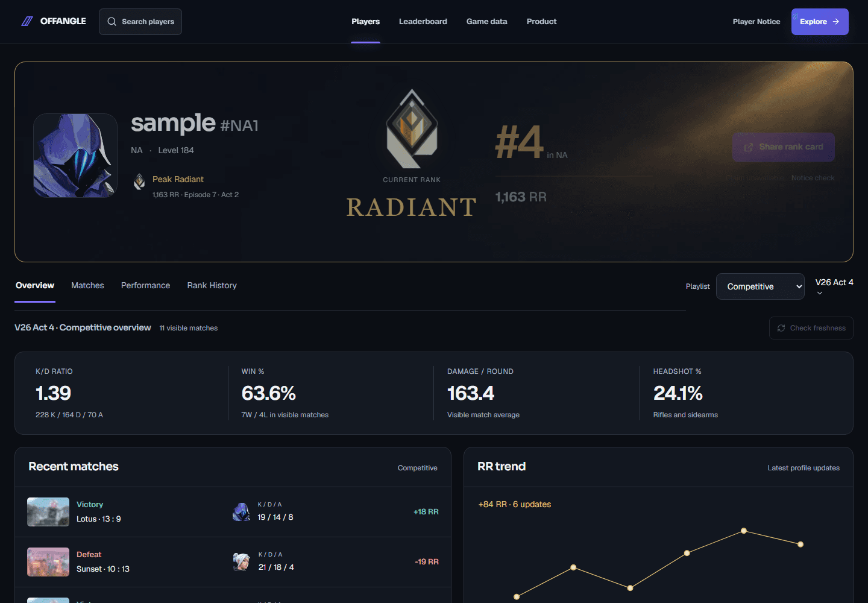Select the Overview profile tab
Image resolution: width=868 pixels, height=603 pixels.
click(35, 286)
